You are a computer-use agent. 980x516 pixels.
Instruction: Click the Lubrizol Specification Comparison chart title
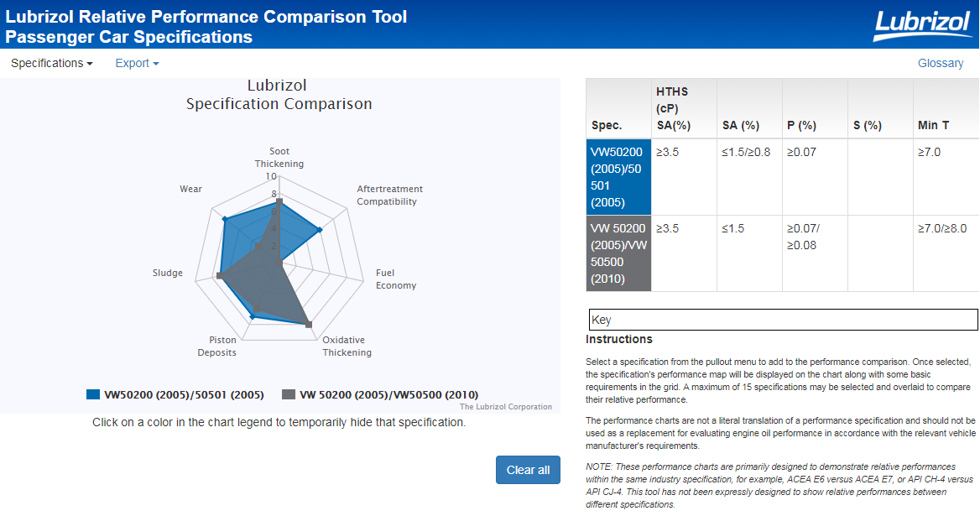279,95
